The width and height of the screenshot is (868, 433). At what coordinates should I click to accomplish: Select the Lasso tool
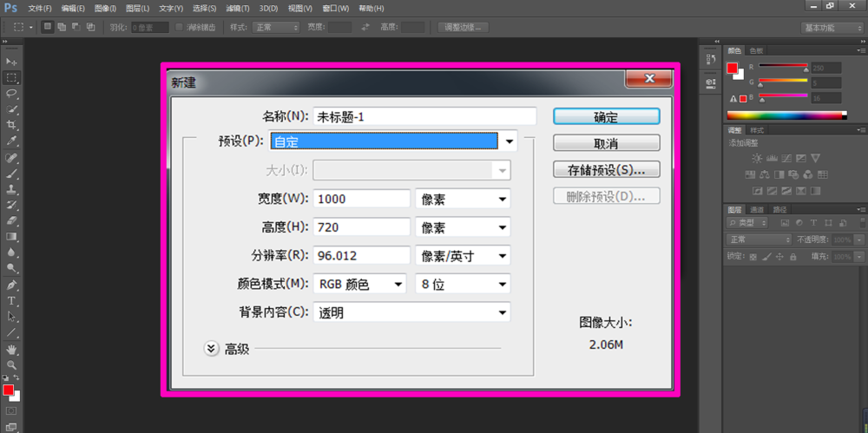coord(12,93)
